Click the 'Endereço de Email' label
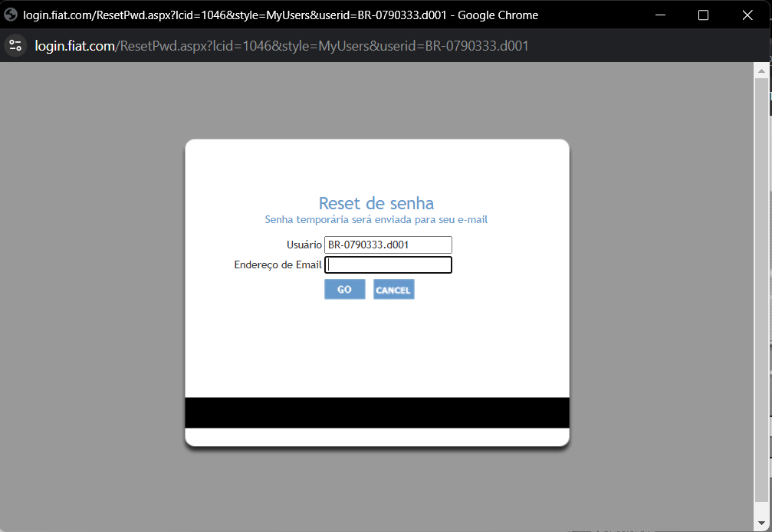Viewport: 772px width, 532px height. click(278, 264)
